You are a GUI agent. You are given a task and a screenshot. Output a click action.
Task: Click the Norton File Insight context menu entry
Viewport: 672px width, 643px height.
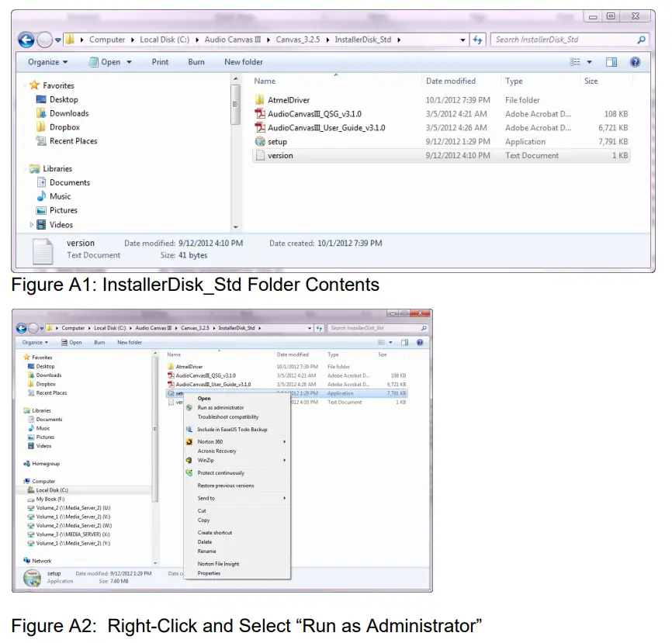[218, 564]
